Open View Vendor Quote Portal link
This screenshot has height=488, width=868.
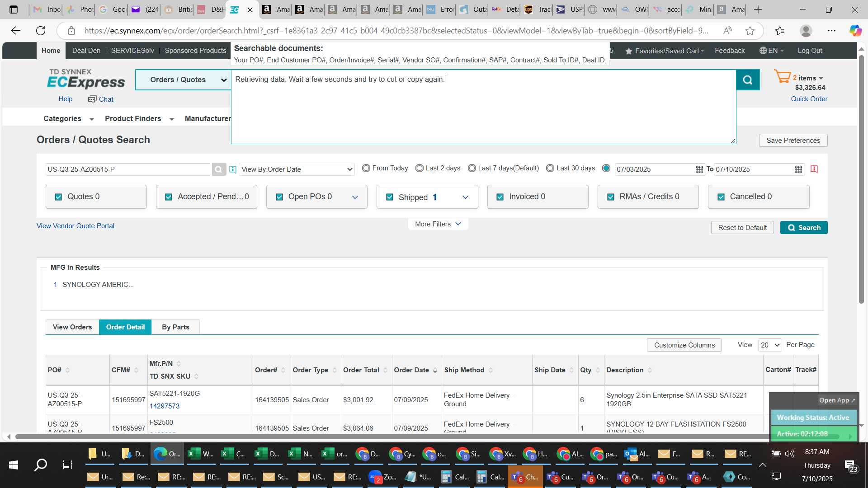[75, 226]
